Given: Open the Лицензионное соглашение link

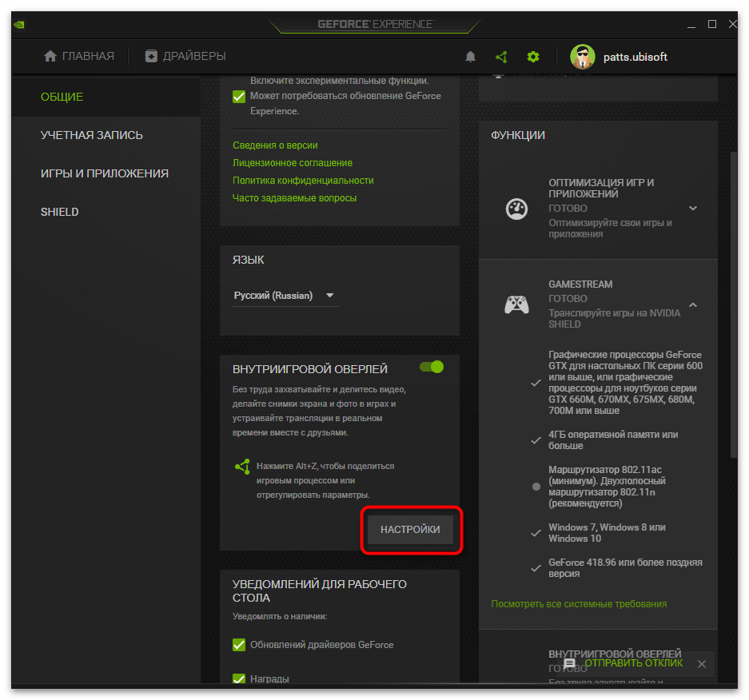Looking at the screenshot, I should pyautogui.click(x=292, y=163).
